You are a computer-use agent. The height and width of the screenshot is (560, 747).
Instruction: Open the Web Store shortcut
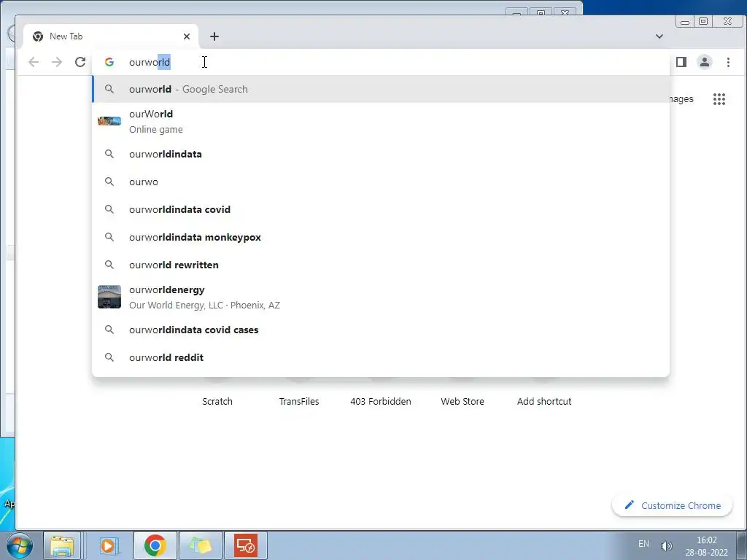(462, 402)
